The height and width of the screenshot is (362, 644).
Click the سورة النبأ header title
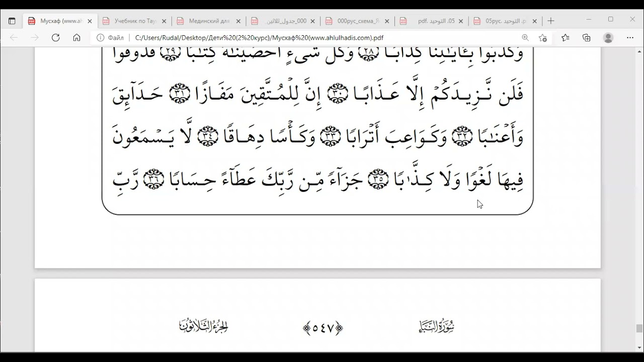pos(437,327)
